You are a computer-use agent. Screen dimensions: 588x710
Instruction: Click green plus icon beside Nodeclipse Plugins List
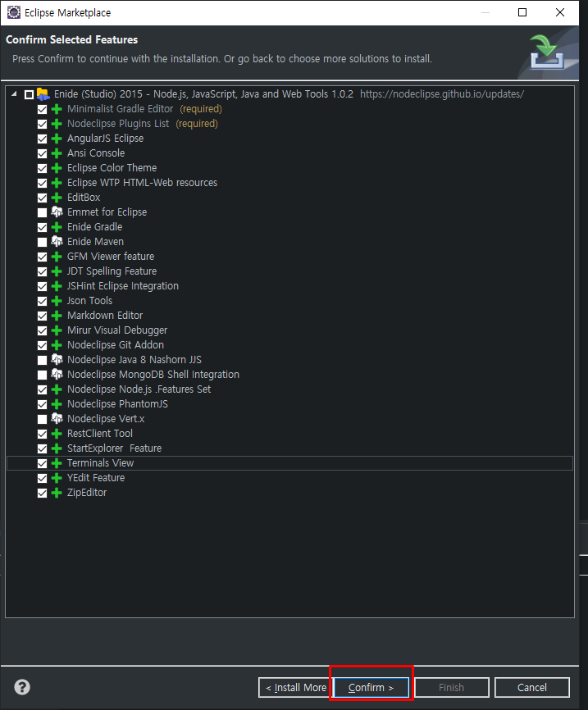(x=57, y=124)
